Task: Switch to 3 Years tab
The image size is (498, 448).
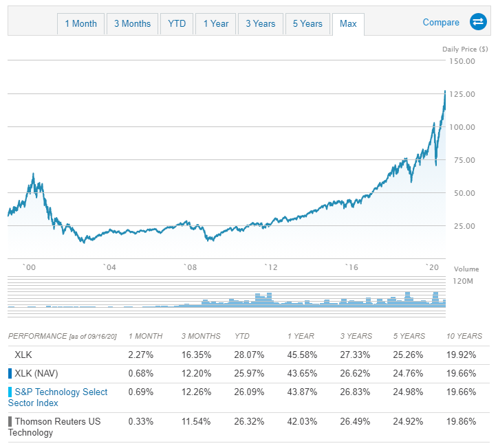Action: [261, 24]
